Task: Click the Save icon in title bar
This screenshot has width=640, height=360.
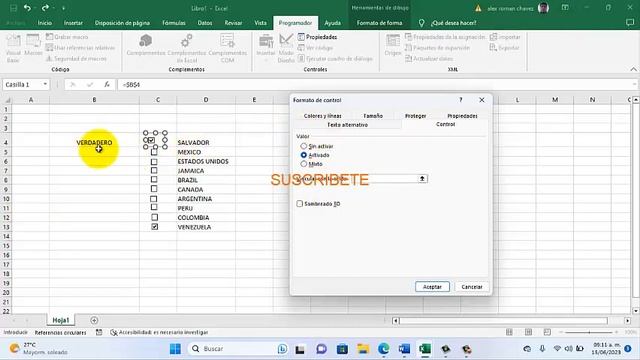Action: tap(13, 8)
